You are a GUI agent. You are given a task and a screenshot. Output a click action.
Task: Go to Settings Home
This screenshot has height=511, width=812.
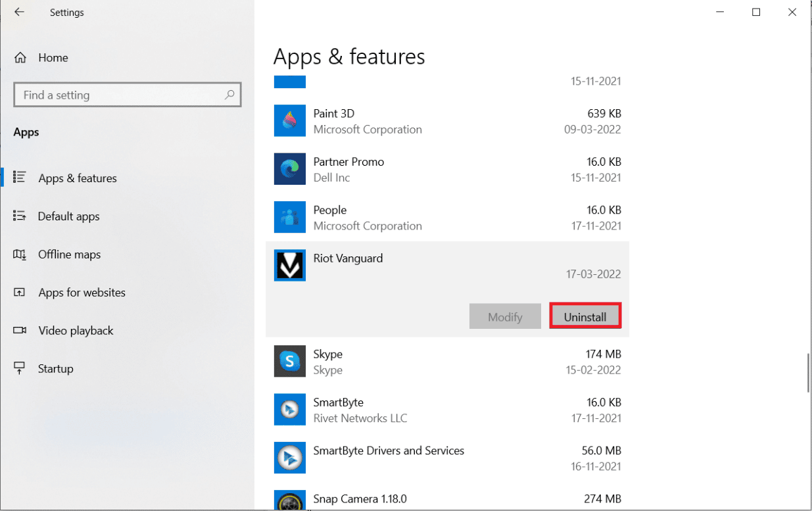pyautogui.click(x=53, y=58)
